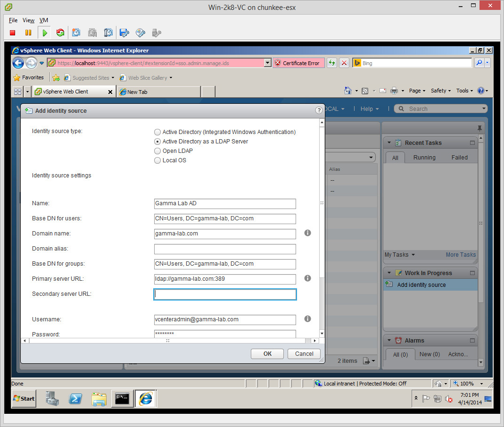
Task: Click OK to add identity source
Action: (x=267, y=354)
